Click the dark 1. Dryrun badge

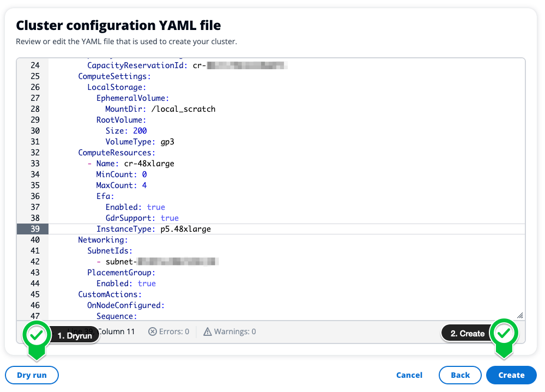pos(74,336)
